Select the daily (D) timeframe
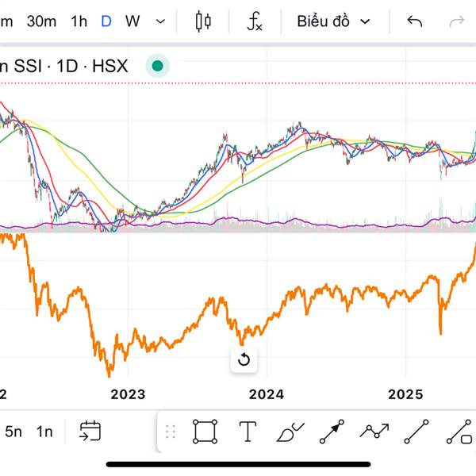This screenshot has width=476, height=476. (x=106, y=21)
